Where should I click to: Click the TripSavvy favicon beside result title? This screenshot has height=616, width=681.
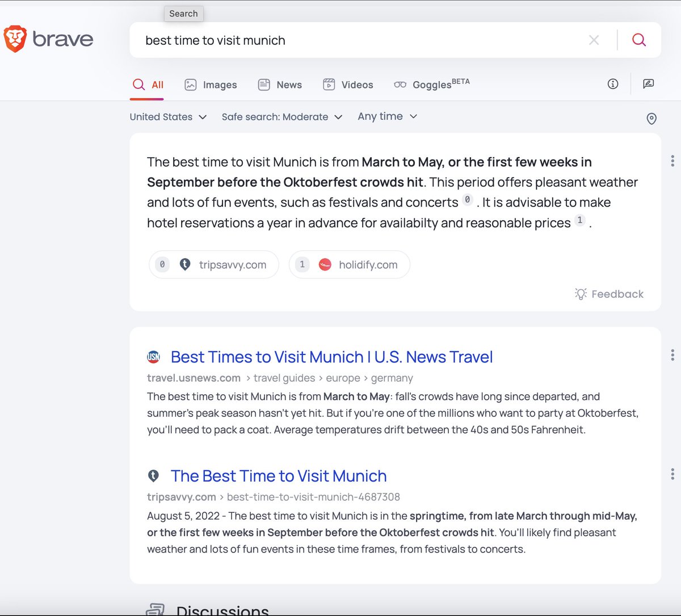pyautogui.click(x=153, y=476)
